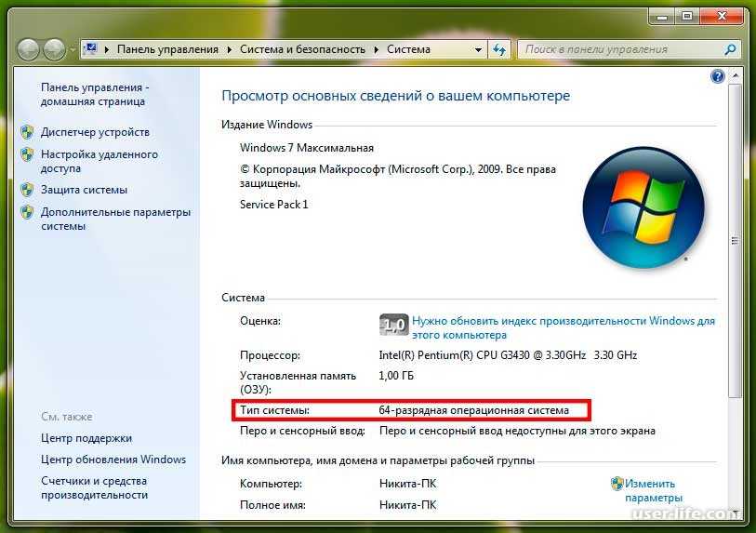Click the Service Pack 1 text

[274, 205]
